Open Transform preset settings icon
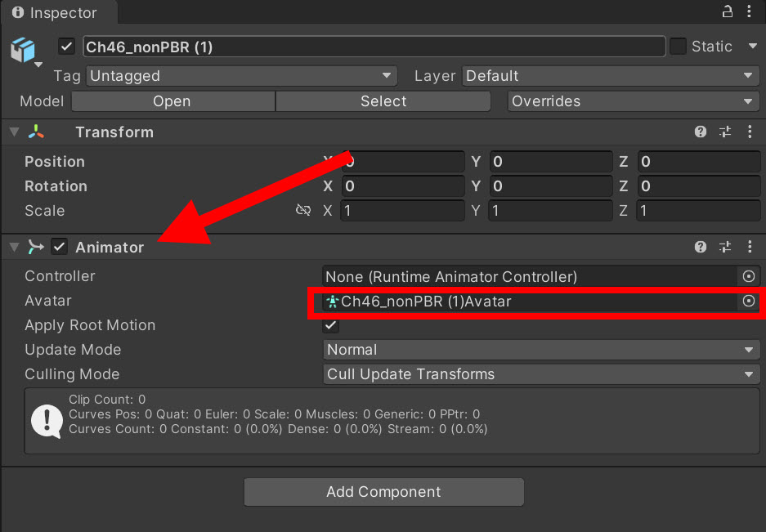The width and height of the screenshot is (766, 532). coord(725,132)
